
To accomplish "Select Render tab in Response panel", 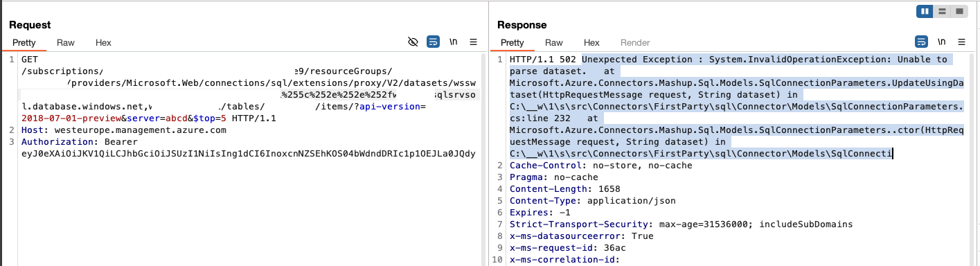I will click(635, 42).
